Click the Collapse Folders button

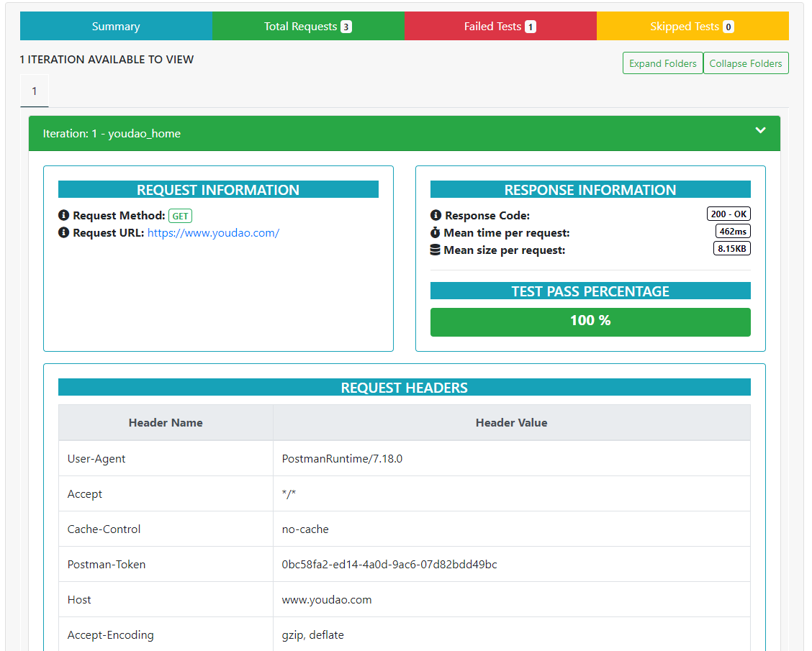(746, 63)
